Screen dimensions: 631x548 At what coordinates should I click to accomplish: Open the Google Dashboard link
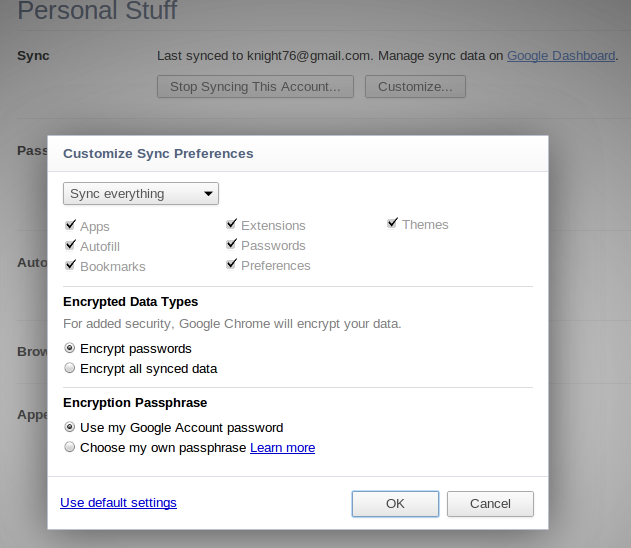click(561, 56)
